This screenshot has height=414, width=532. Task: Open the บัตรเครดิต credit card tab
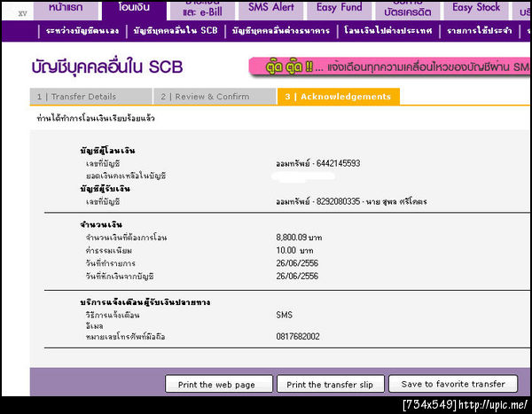[x=408, y=10]
